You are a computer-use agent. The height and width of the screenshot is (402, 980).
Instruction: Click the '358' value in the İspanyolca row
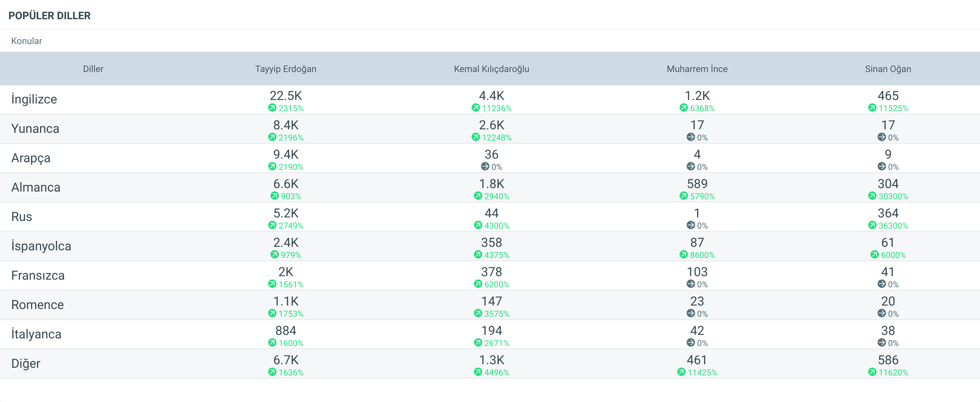[x=491, y=242]
